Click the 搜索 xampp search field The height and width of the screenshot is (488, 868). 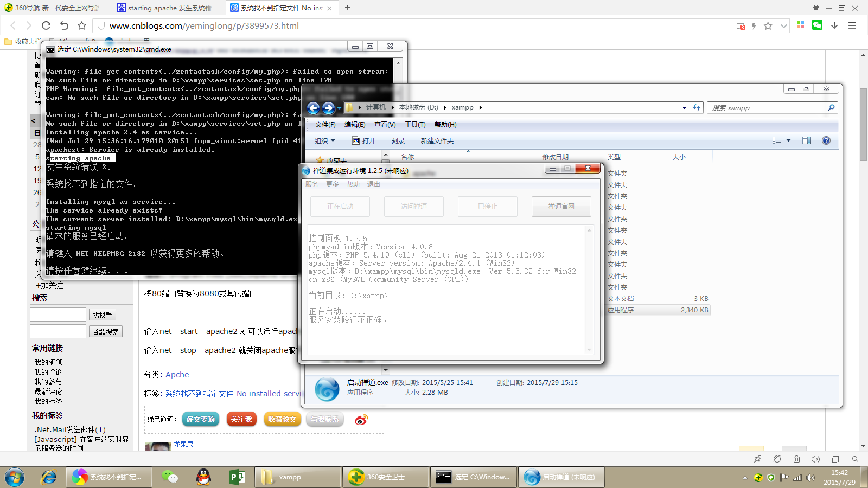tap(767, 108)
